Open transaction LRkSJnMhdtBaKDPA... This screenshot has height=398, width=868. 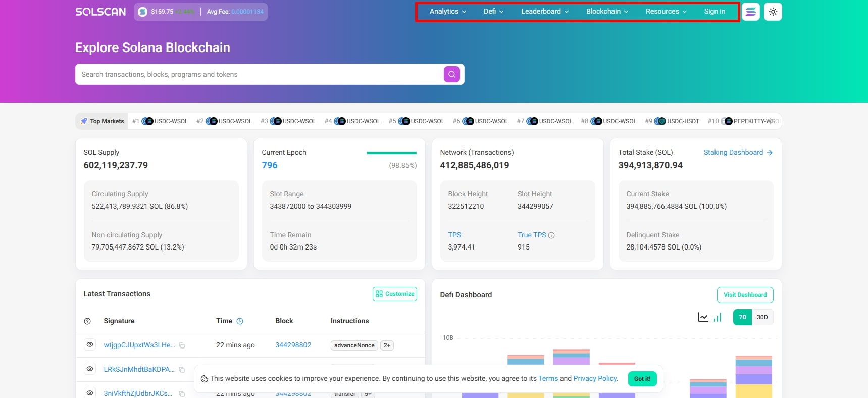(139, 370)
